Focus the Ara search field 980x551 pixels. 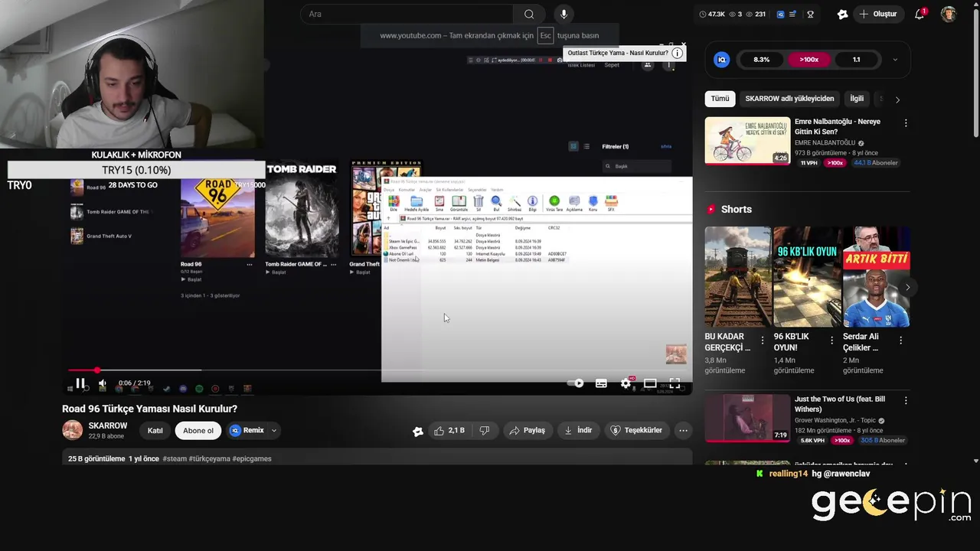pos(407,14)
